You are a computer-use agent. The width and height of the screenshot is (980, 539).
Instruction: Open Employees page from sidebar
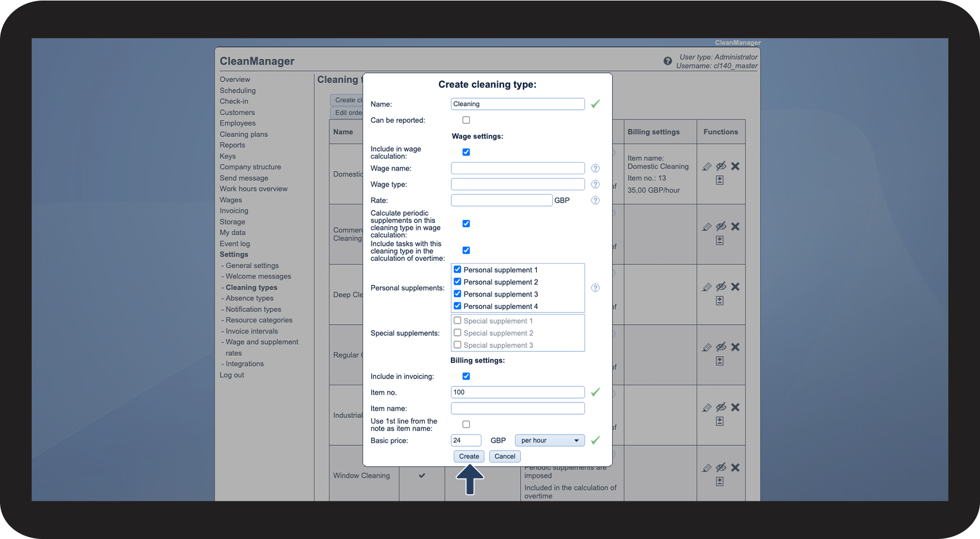click(237, 123)
